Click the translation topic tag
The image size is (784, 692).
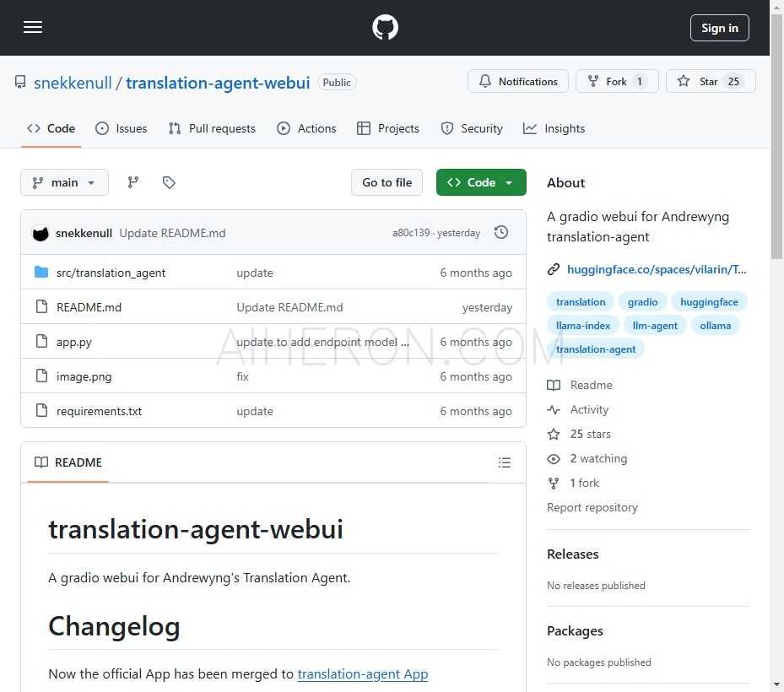click(x=581, y=302)
